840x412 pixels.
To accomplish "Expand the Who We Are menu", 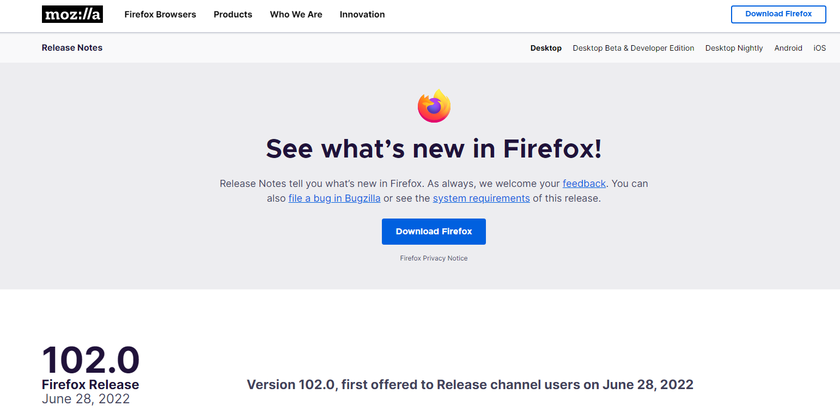I will pos(296,15).
